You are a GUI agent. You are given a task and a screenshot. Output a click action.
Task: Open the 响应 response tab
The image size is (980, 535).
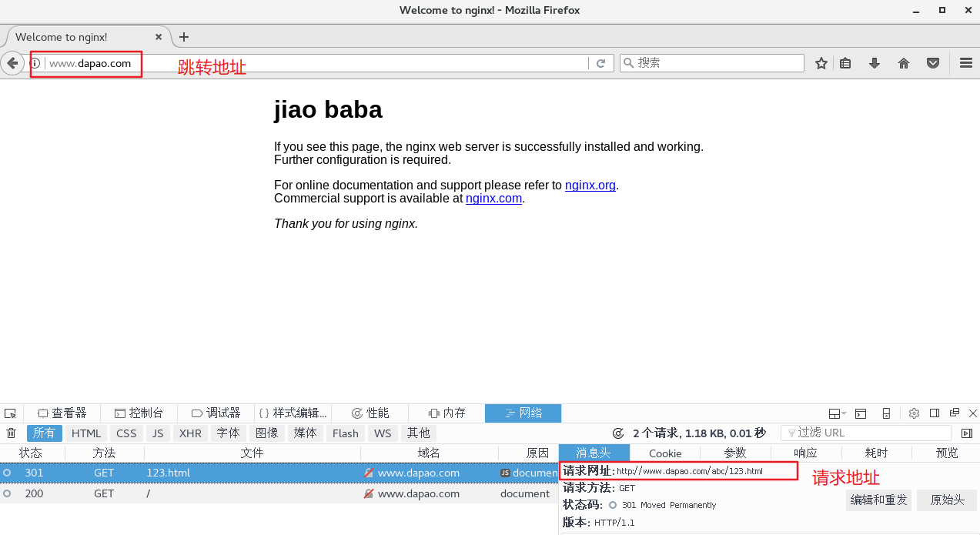coord(806,453)
